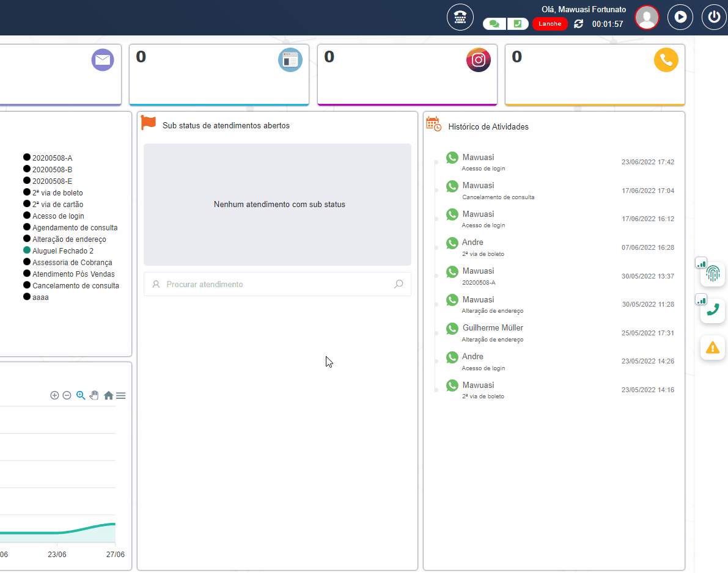Click the orange warning triangle icon

point(713,348)
